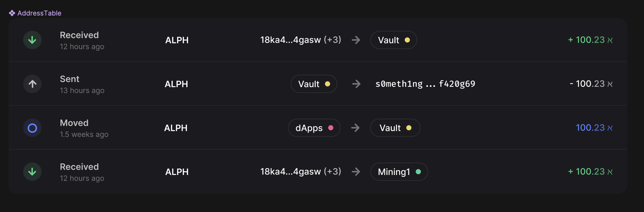Image resolution: width=644 pixels, height=212 pixels.
Task: Click the truncated address 18ka4...4gasw on first row
Action: pyautogui.click(x=290, y=39)
